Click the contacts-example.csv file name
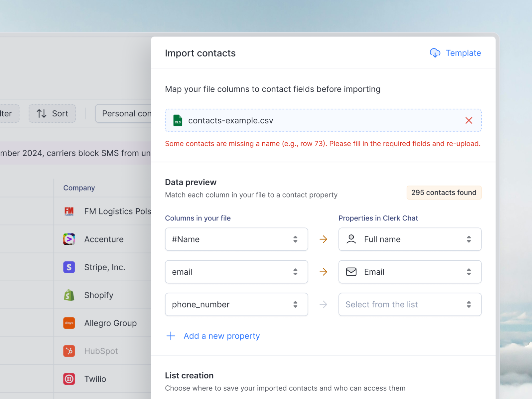Image resolution: width=532 pixels, height=399 pixels. 231,120
